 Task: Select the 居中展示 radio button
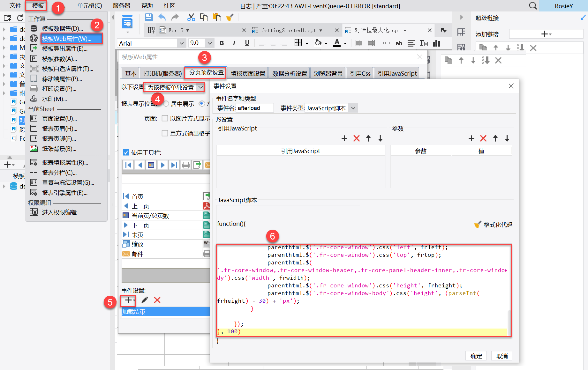(166, 103)
